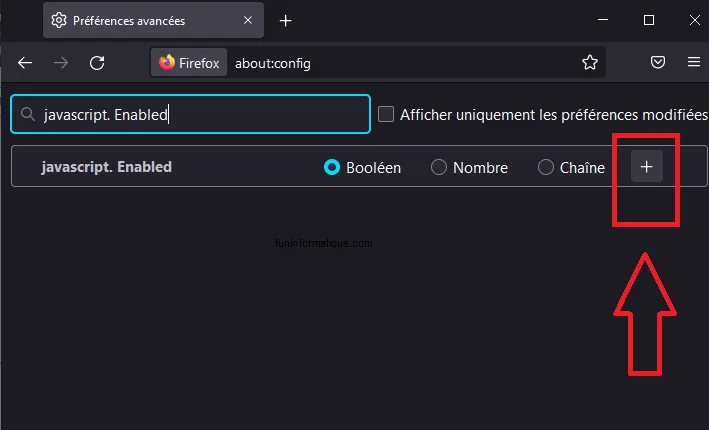Select the Booléen radio option
The image size is (709, 430).
[x=331, y=167]
